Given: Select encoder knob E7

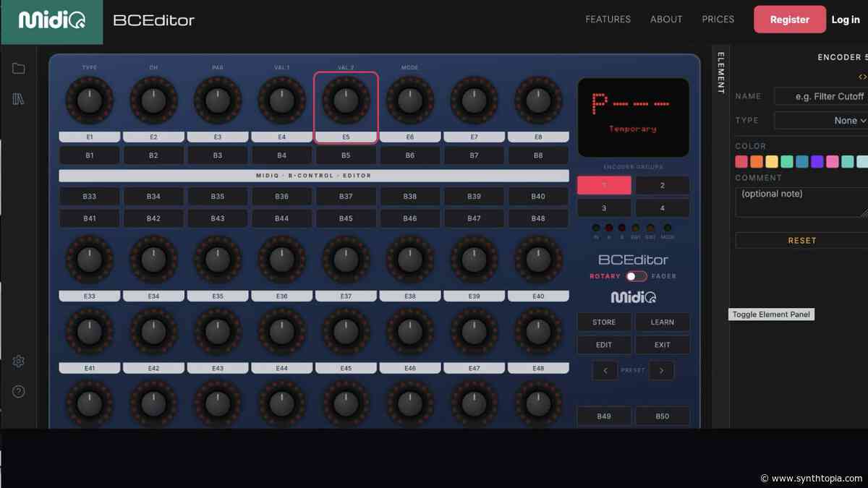Looking at the screenshot, I should tap(474, 101).
